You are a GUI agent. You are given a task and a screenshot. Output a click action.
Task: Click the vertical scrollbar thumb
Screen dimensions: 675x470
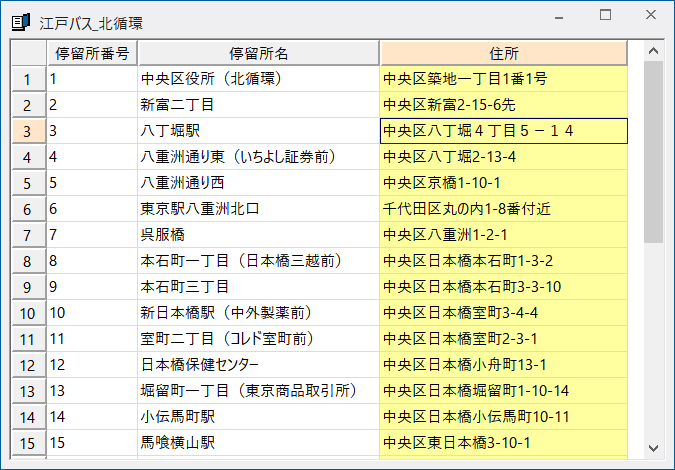[x=653, y=150]
